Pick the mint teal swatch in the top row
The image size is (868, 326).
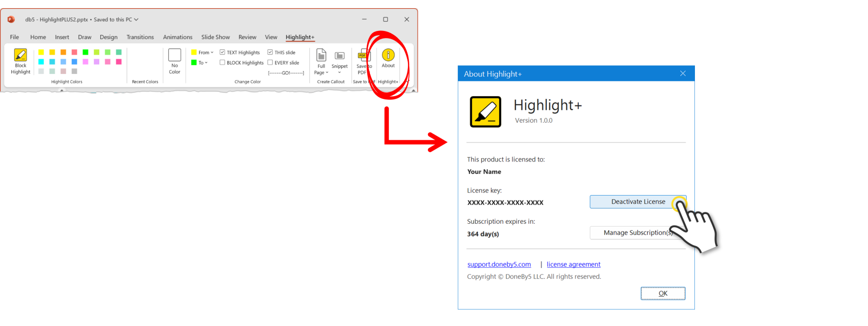[119, 52]
